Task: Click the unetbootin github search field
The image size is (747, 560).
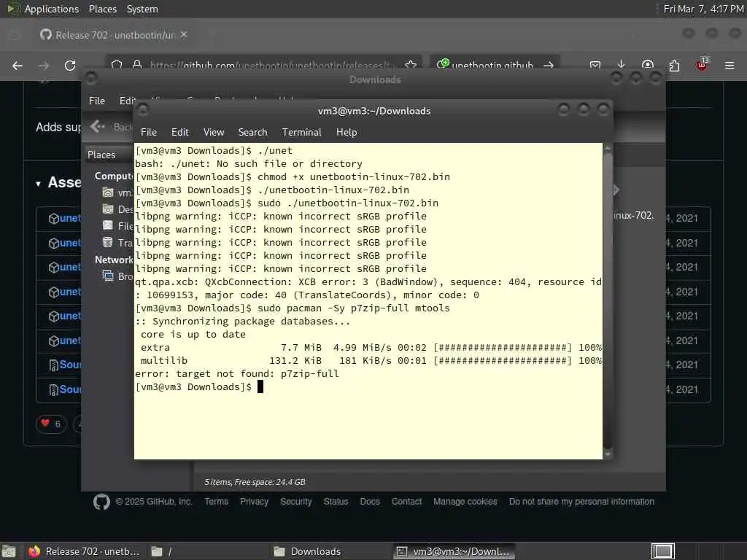Action: coord(492,65)
